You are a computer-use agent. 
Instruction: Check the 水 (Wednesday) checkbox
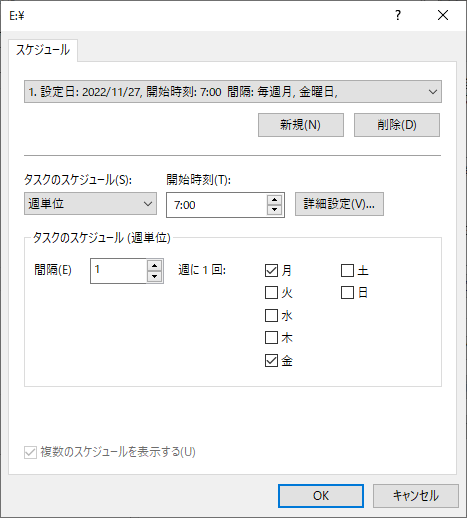(271, 315)
